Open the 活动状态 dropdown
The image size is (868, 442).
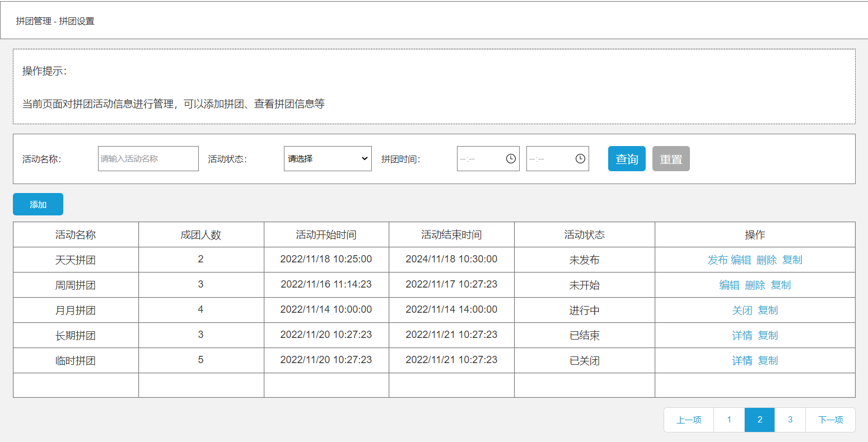tap(328, 158)
